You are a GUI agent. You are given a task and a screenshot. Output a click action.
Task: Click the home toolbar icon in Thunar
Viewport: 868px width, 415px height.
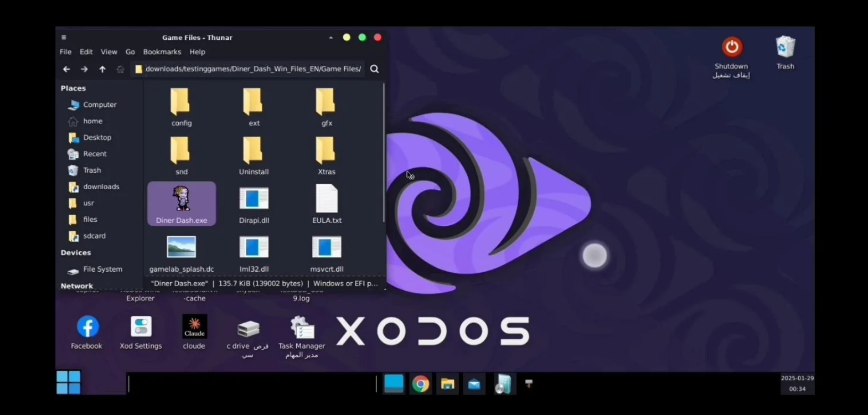click(x=120, y=69)
